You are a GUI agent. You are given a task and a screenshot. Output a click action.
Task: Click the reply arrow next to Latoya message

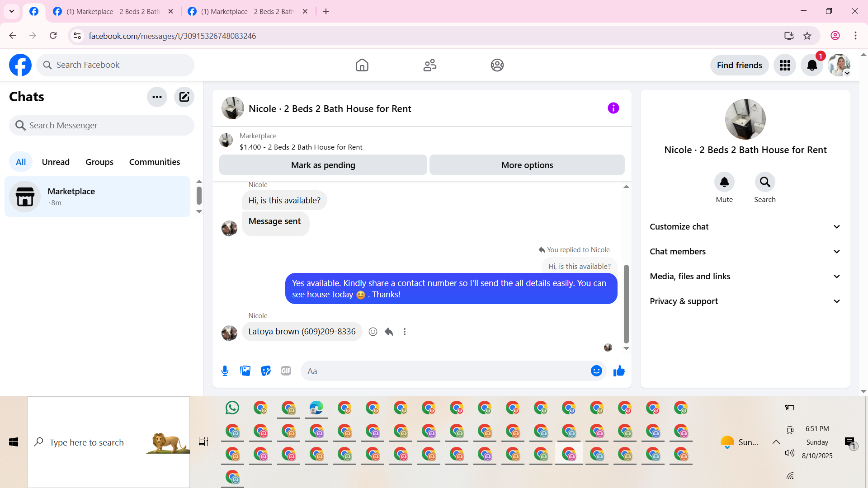(x=389, y=332)
